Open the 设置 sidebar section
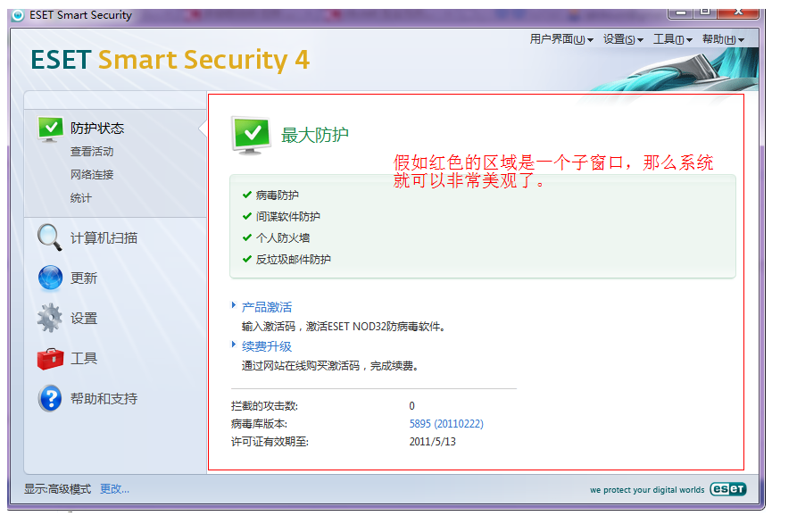Screen dimensions: 797x532 point(83,318)
